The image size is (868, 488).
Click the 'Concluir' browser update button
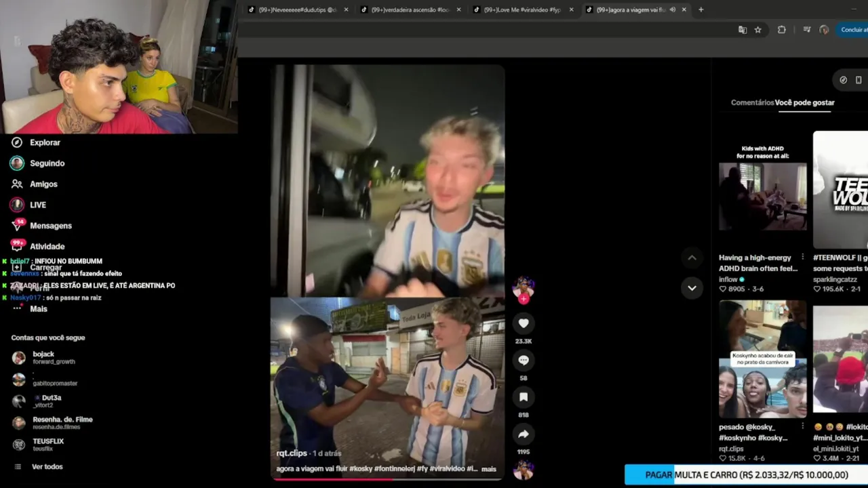[x=853, y=30]
